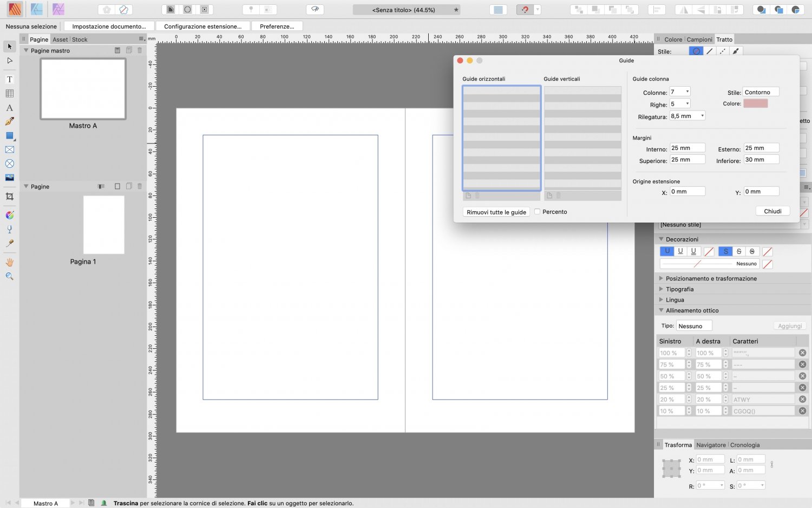Open the snapping options dropdown arrow
Viewport: 812px width, 508px height.
(537, 10)
